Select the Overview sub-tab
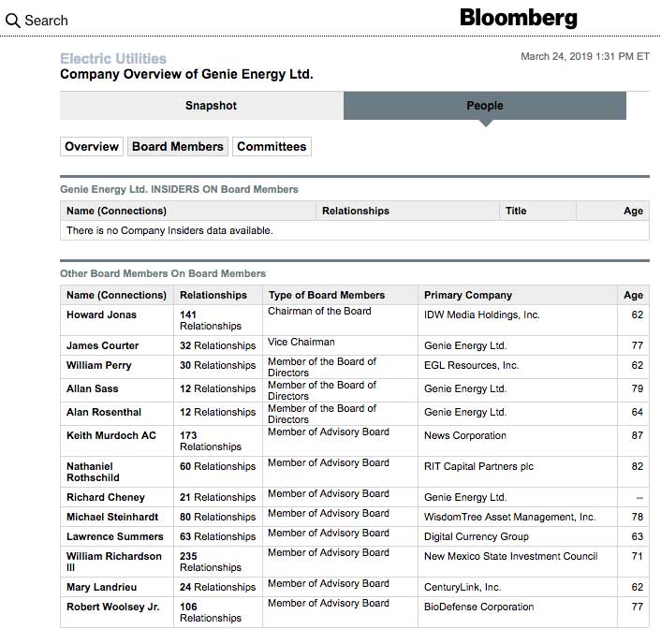Screen dimensions: 661x644 (92, 146)
